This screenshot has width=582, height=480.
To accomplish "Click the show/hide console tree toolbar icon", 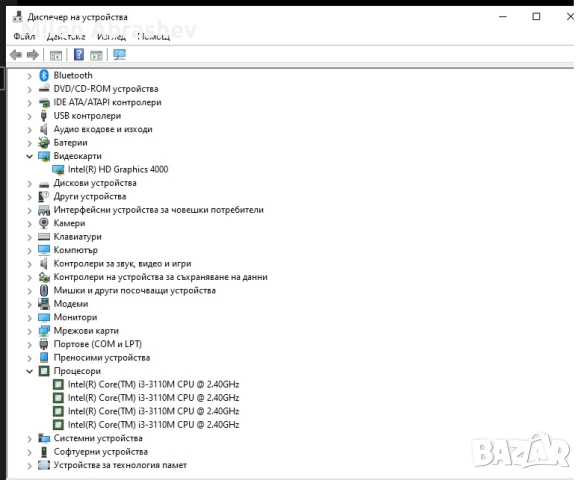I will (56, 55).
